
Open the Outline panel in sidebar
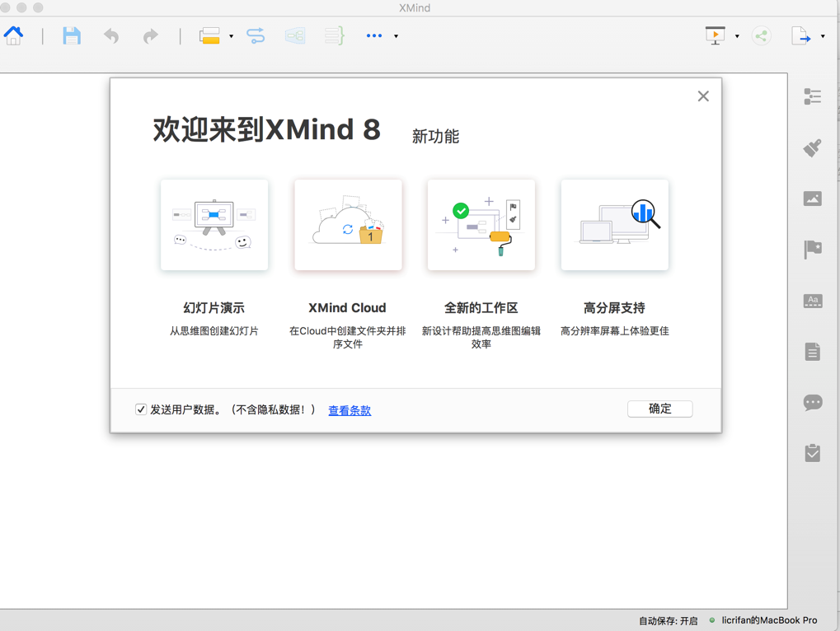point(812,96)
